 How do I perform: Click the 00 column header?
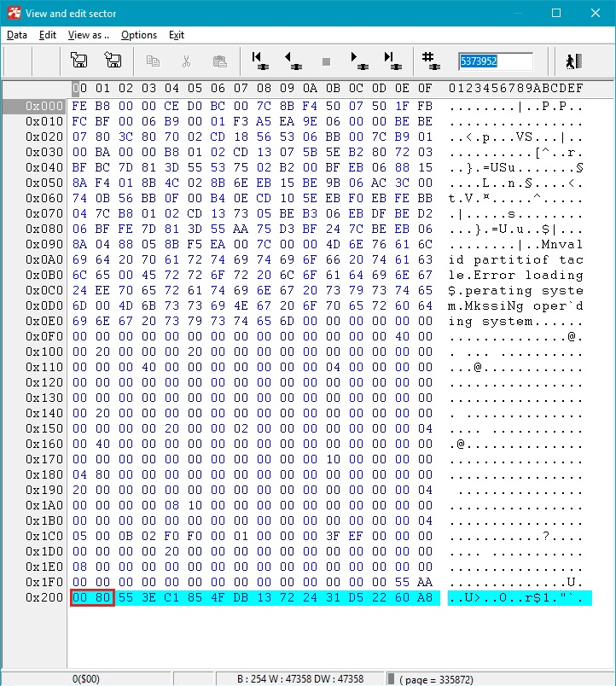[79, 89]
